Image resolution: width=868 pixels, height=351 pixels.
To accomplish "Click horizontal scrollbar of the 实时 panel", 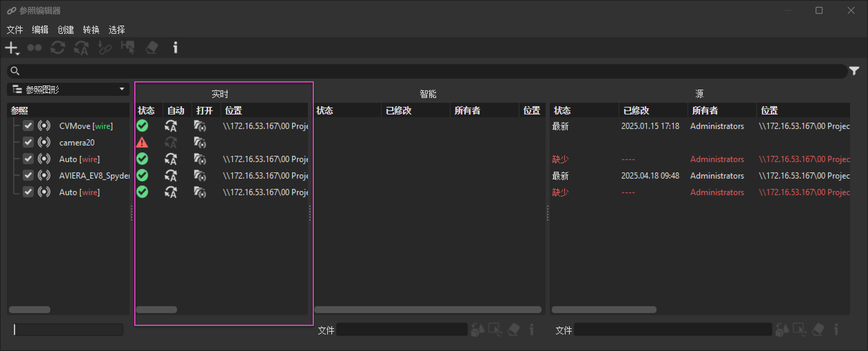I will tap(156, 310).
